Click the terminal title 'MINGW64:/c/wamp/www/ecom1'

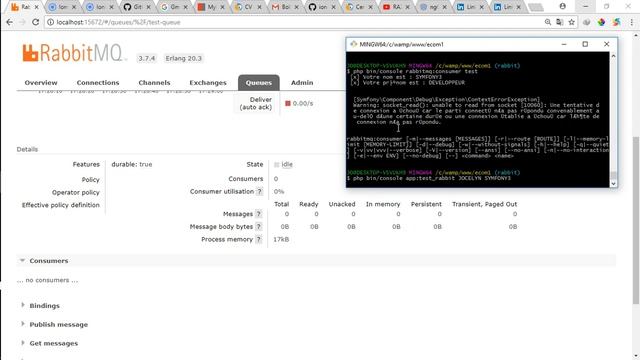coord(401,44)
